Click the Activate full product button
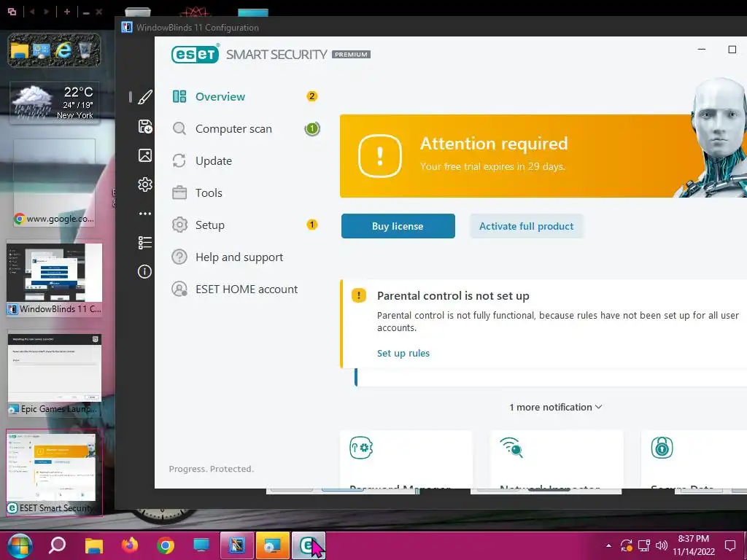The width and height of the screenshot is (747, 560). pos(526,226)
